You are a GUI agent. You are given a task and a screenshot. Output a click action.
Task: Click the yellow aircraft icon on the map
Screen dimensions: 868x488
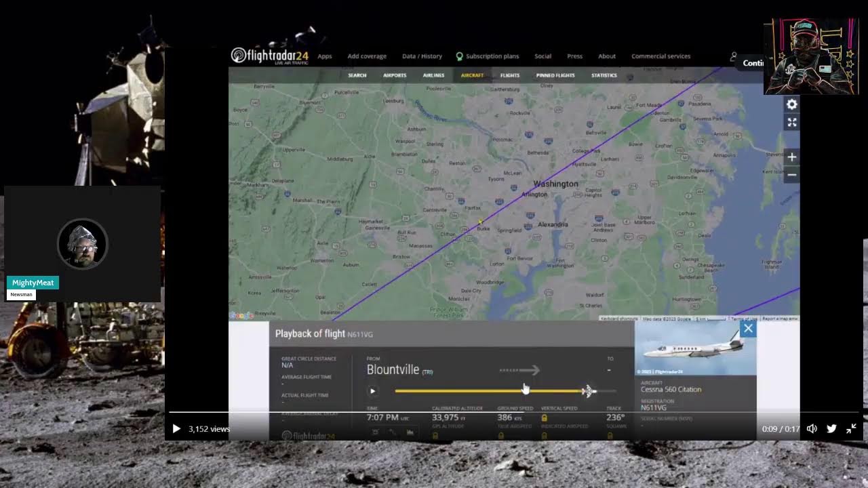(480, 222)
